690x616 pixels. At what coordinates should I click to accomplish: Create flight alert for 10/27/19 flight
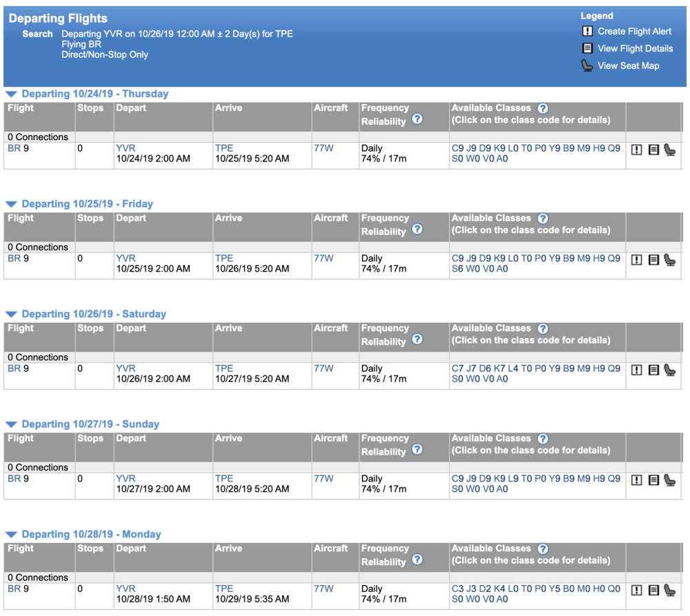(x=636, y=480)
